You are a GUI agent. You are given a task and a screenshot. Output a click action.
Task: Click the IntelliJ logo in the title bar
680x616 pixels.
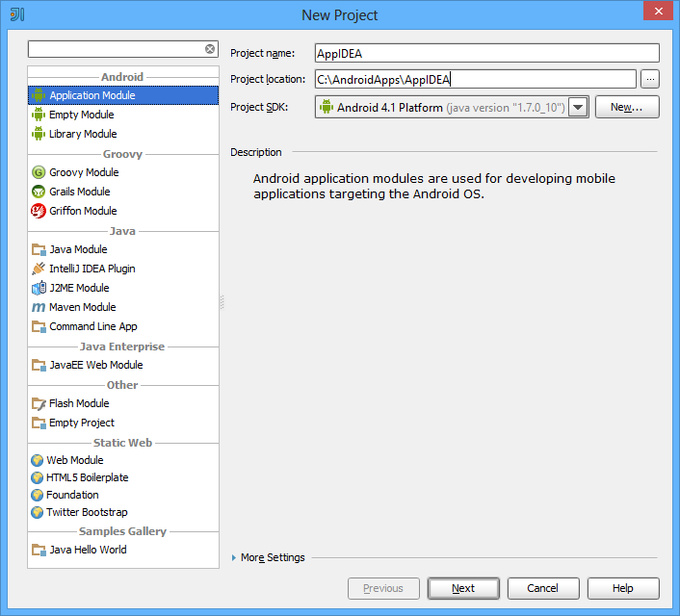pyautogui.click(x=17, y=14)
